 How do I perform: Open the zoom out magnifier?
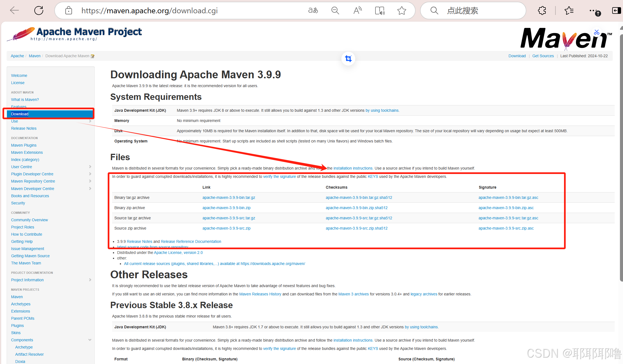click(x=335, y=11)
